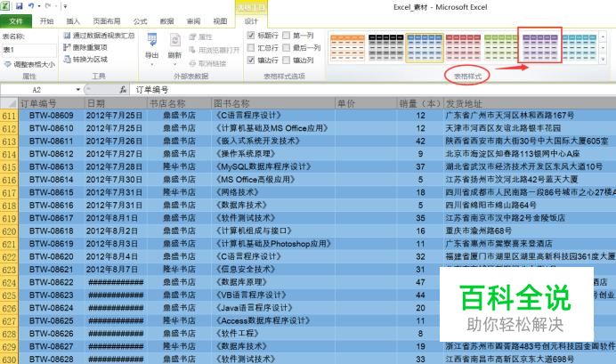Image resolution: width=616 pixels, height=364 pixels.
Task: Click the Excel application icon in title bar
Action: pyautogui.click(x=5, y=5)
